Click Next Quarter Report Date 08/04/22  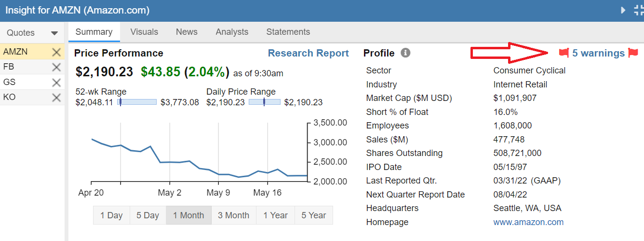coord(510,195)
